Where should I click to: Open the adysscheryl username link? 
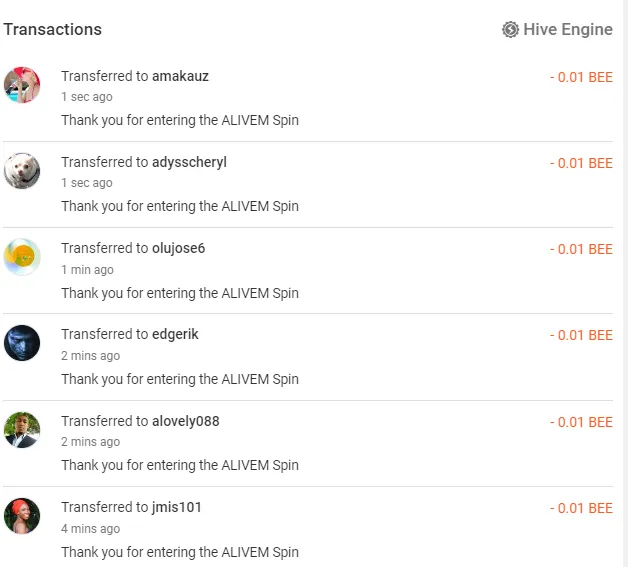pos(189,162)
